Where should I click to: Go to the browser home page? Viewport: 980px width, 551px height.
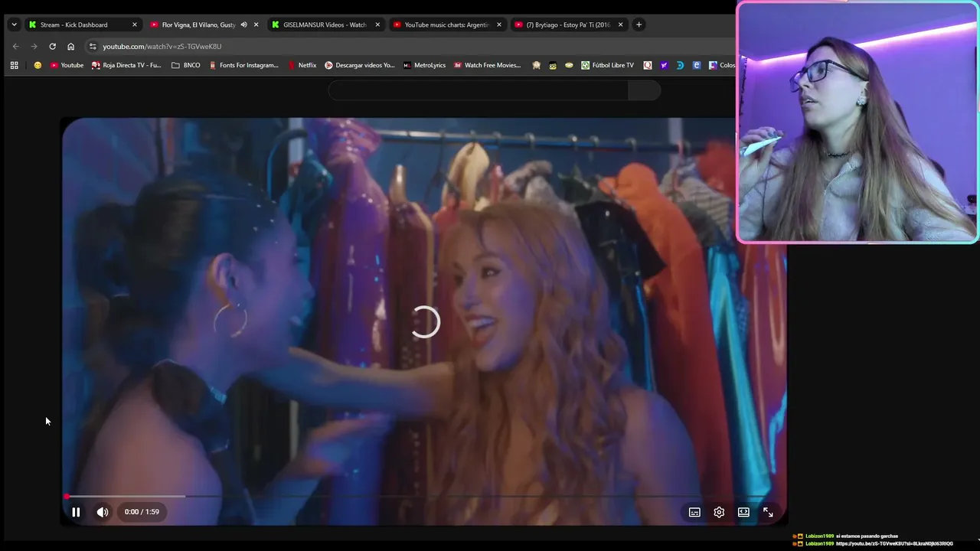(x=70, y=46)
